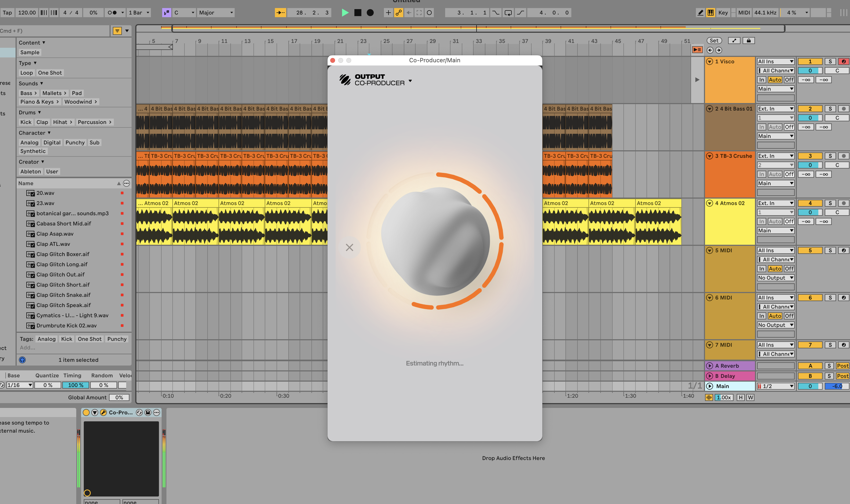Click the Session Record circle icon
The height and width of the screenshot is (504, 850).
pyautogui.click(x=429, y=13)
